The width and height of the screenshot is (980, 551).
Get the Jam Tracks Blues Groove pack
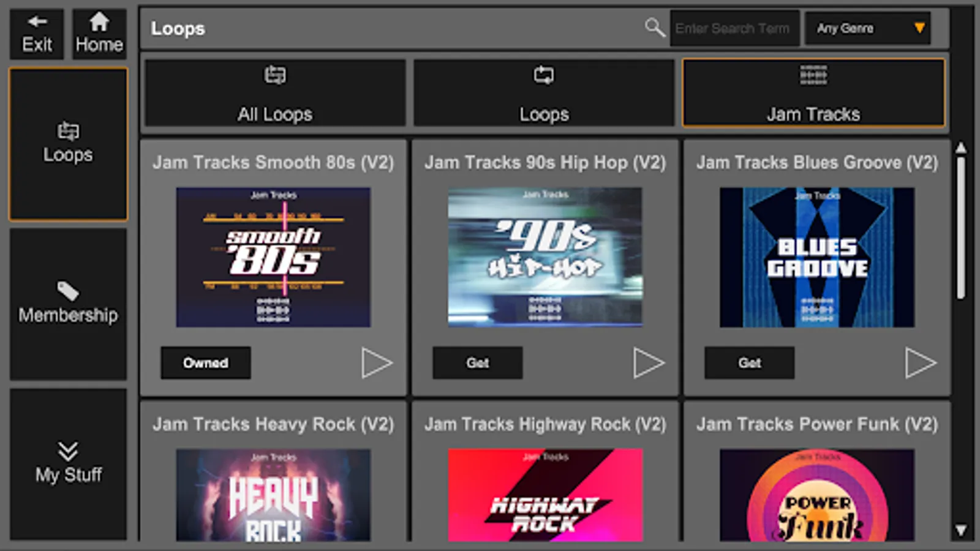750,363
